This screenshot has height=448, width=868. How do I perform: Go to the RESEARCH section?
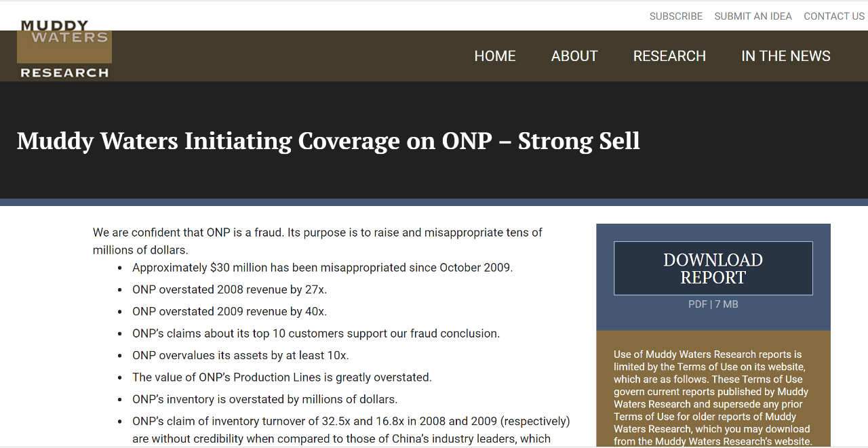(669, 56)
